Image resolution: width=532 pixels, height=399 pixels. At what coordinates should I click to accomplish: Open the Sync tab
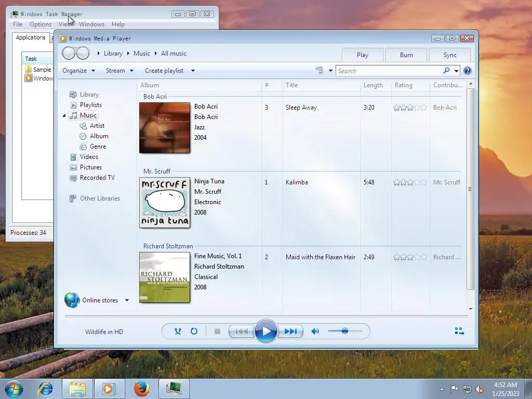(450, 55)
